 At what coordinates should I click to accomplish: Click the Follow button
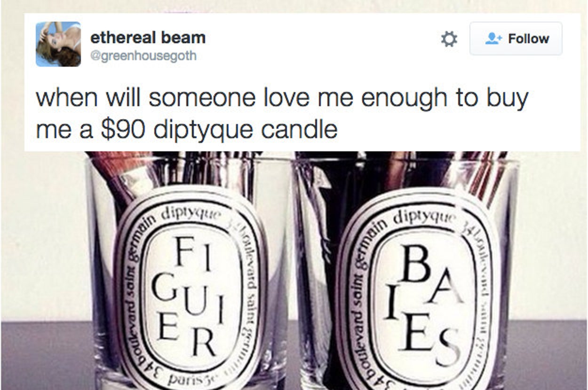516,39
